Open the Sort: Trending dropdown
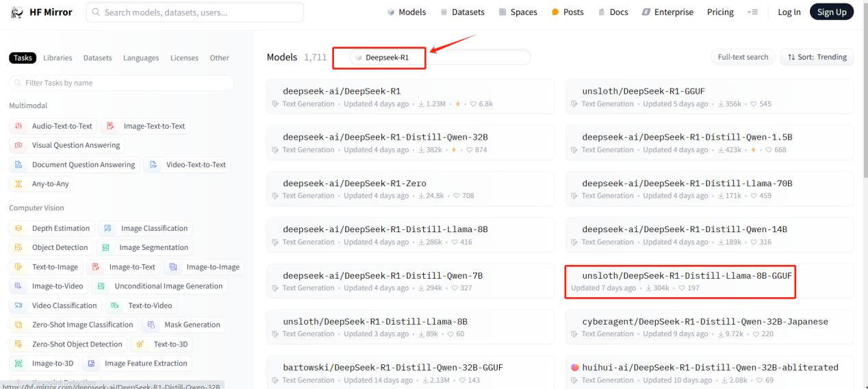Screen dimensions: 868x389 tap(817, 57)
